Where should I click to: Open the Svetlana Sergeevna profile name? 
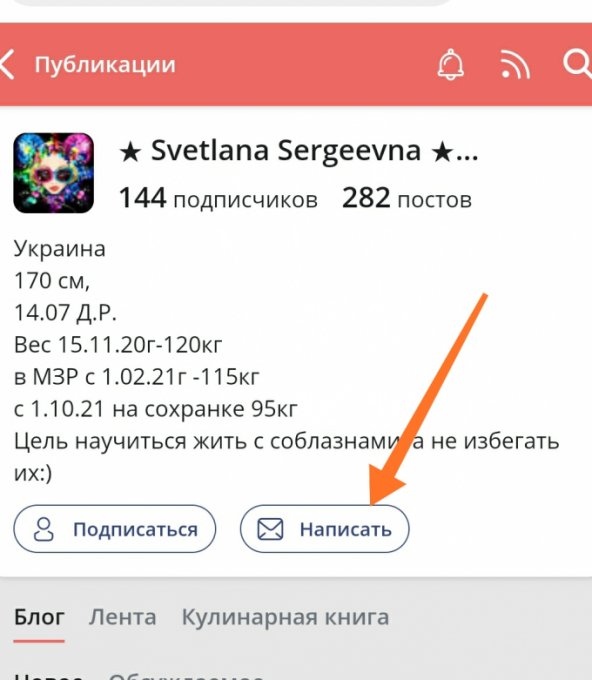(298, 151)
